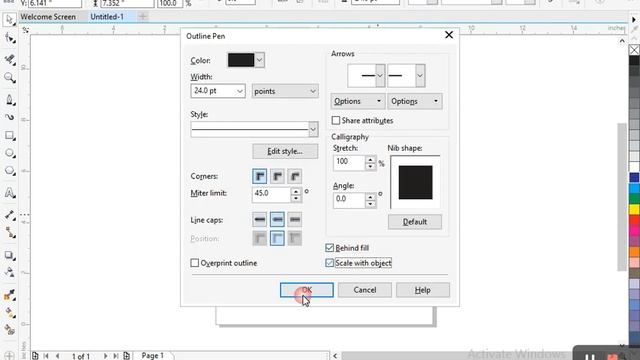The height and width of the screenshot is (360, 640).
Task: Go to last page arrow
Action: tap(116, 356)
